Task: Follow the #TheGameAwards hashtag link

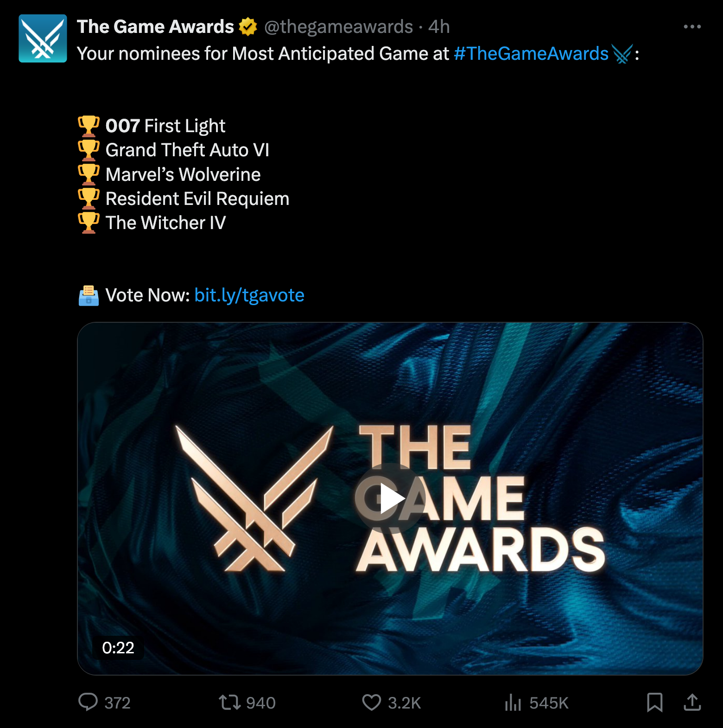Action: (531, 54)
